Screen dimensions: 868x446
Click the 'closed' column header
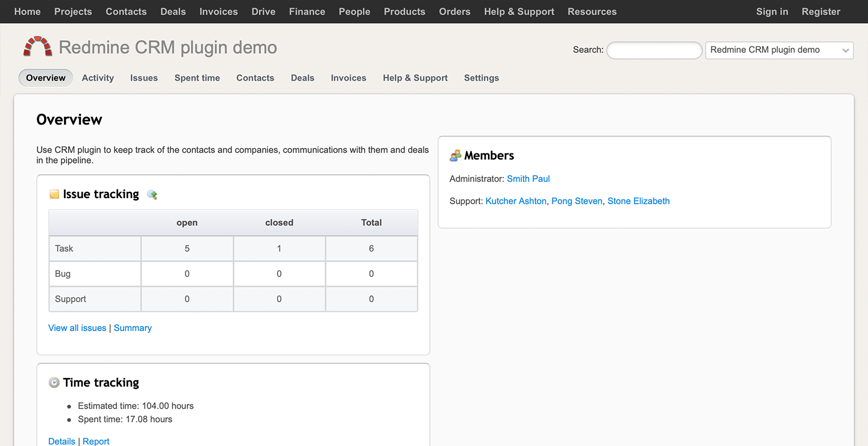[x=279, y=223]
